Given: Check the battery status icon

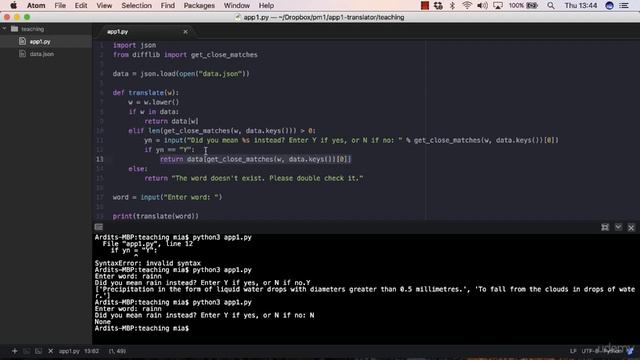Looking at the screenshot, I should [x=532, y=6].
